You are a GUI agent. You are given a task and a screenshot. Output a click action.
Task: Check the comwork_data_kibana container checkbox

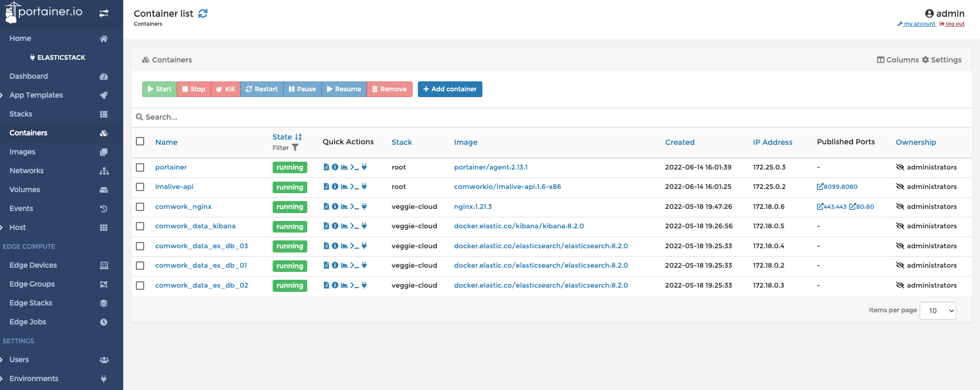[140, 226]
